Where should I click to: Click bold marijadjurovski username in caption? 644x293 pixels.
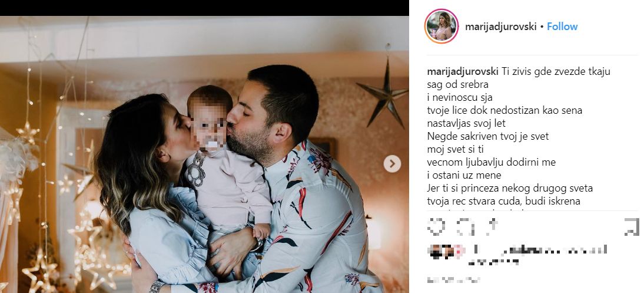(x=463, y=71)
